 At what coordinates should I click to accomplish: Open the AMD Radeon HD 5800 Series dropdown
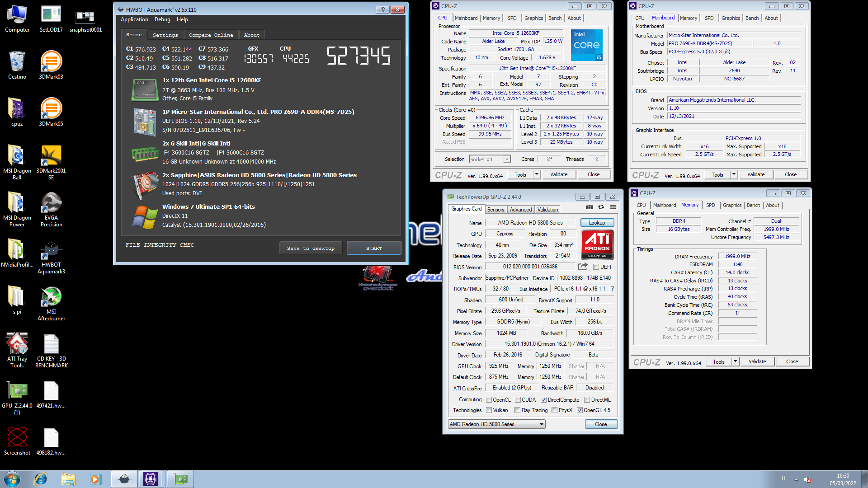click(x=496, y=424)
